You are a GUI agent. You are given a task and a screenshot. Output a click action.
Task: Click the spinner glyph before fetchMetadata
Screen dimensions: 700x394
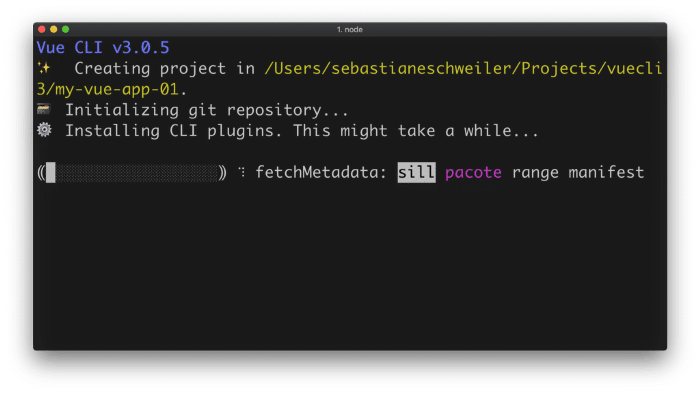point(242,172)
